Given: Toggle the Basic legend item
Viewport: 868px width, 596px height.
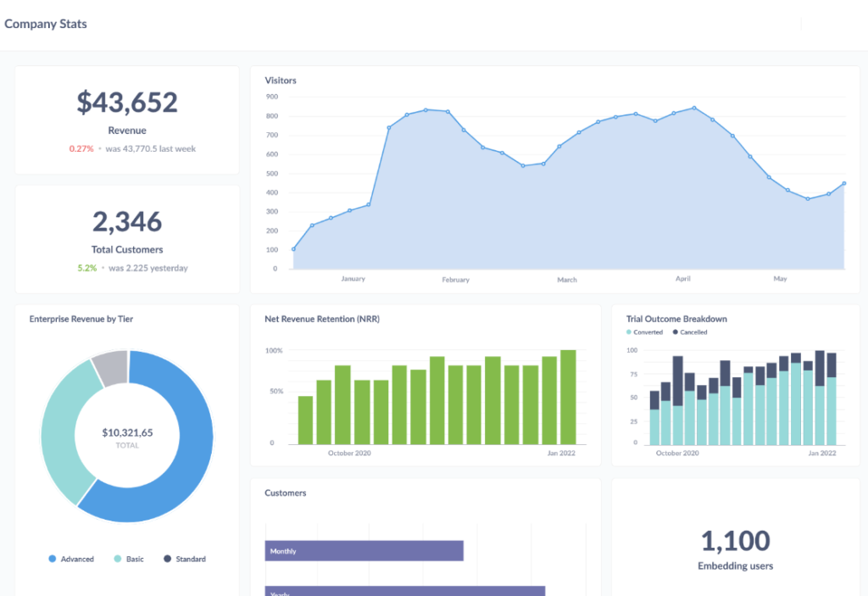Looking at the screenshot, I should (129, 559).
